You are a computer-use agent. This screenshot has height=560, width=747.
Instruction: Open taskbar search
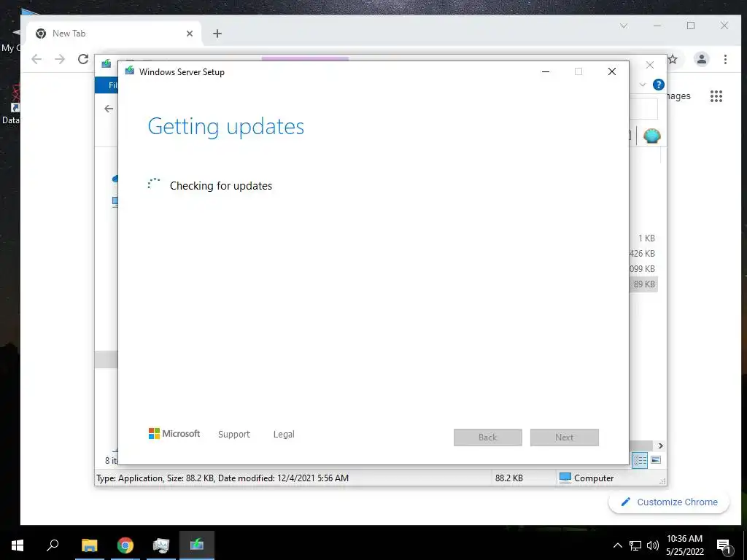click(53, 545)
